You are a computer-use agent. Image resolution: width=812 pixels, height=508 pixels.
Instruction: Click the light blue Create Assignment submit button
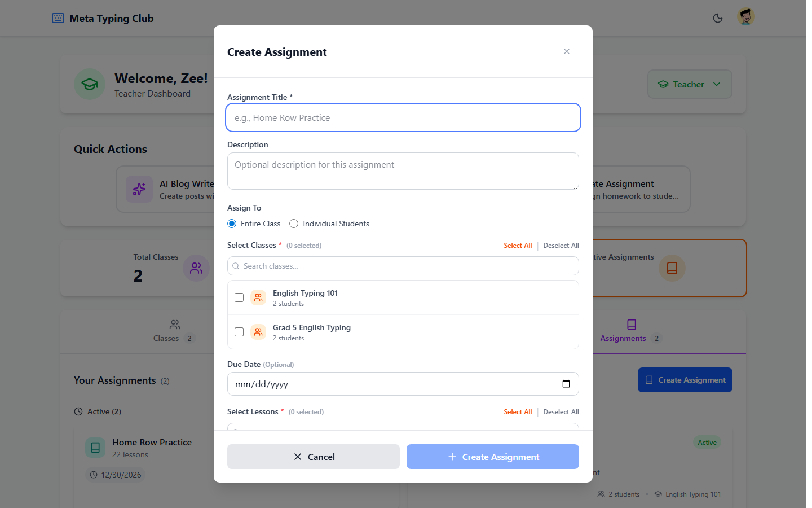pyautogui.click(x=493, y=457)
